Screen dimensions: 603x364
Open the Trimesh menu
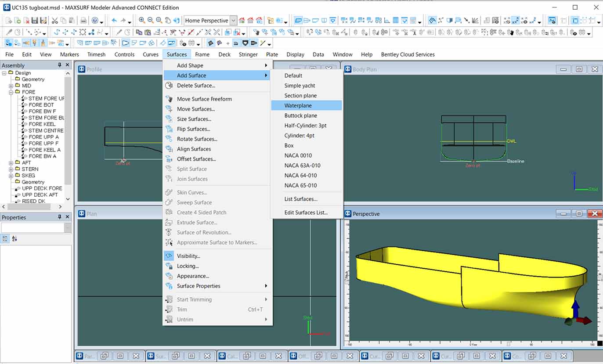pos(96,54)
